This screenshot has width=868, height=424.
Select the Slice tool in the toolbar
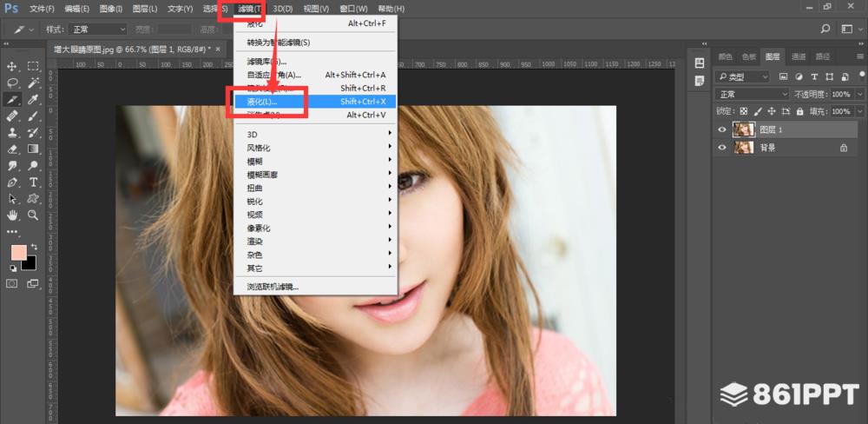click(x=11, y=100)
